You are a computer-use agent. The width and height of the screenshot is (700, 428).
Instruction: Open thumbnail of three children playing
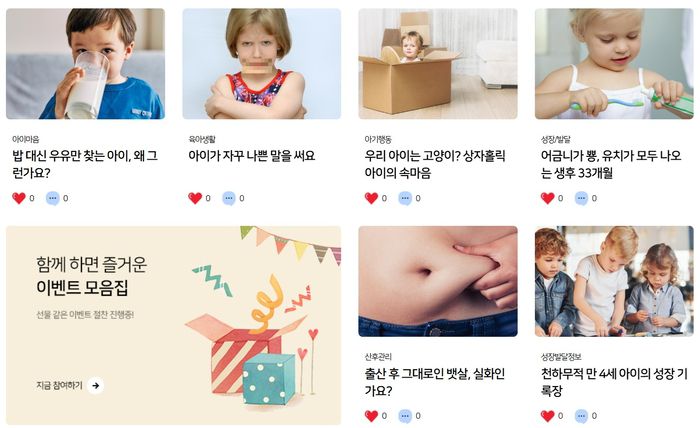click(x=614, y=281)
